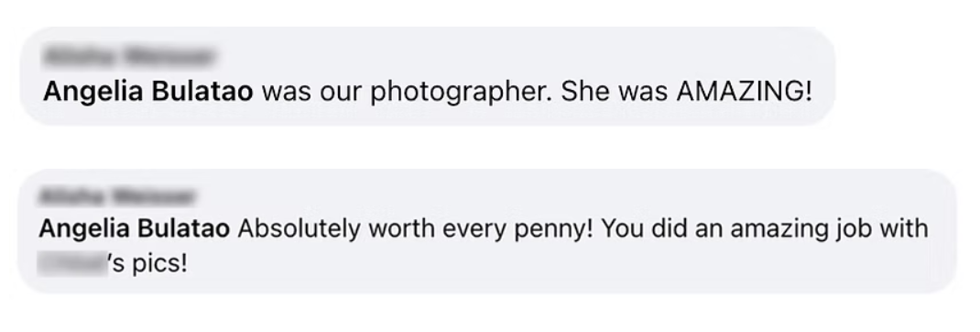Viewport: 980px width, 332px height.
Task: Click "She was" text in first comment
Action: [x=615, y=93]
